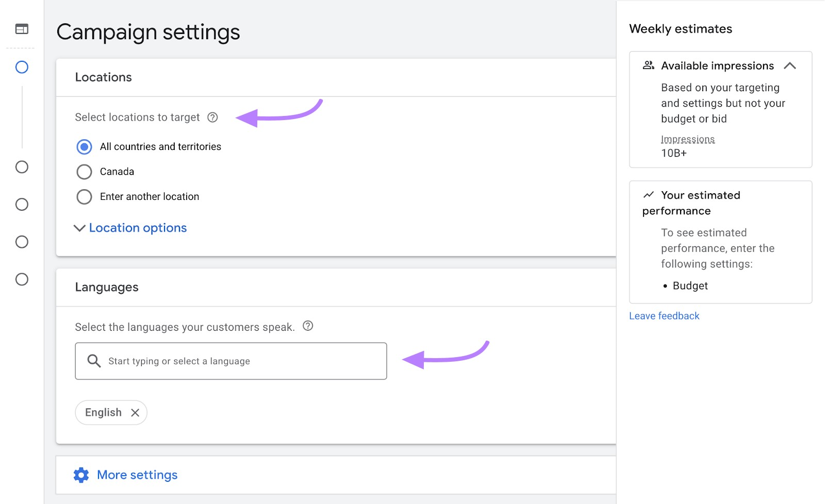Choose Enter another location

point(84,196)
